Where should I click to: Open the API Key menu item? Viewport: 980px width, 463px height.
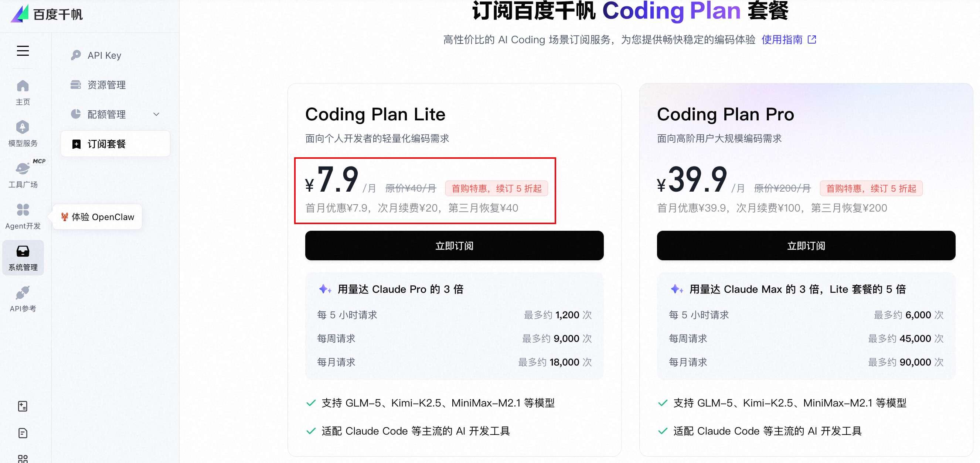click(x=104, y=55)
